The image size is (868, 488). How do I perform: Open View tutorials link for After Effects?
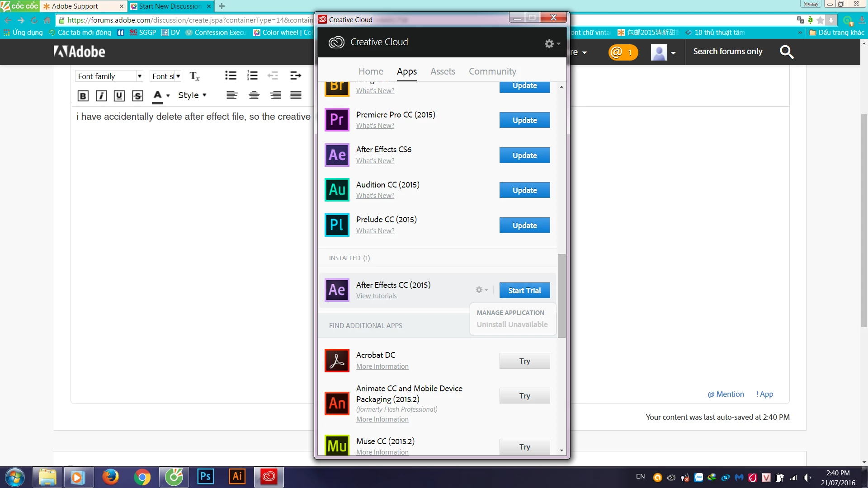coord(376,296)
